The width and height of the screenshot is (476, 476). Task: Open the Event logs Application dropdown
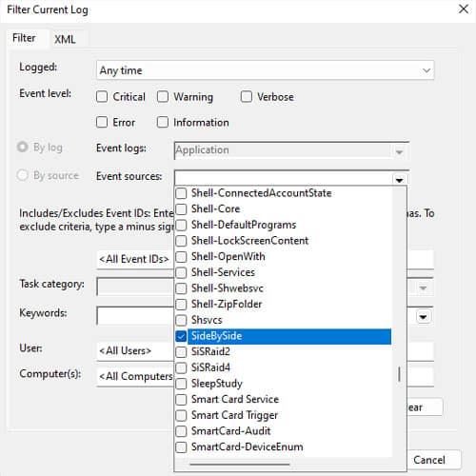tap(399, 152)
